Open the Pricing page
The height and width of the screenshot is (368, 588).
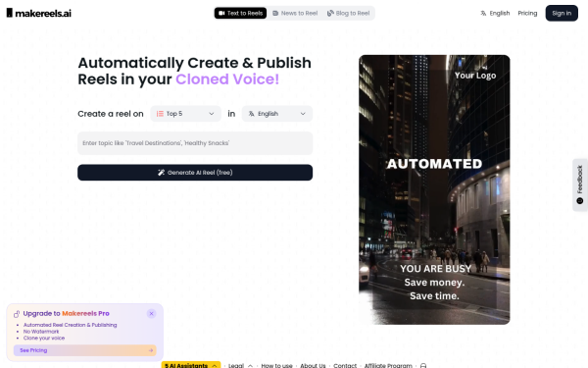pyautogui.click(x=527, y=13)
